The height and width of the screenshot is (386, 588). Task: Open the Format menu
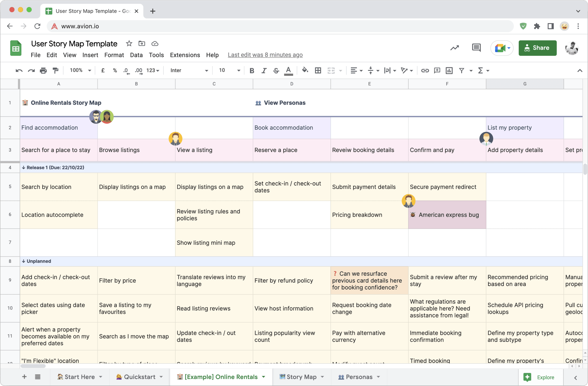pos(113,55)
